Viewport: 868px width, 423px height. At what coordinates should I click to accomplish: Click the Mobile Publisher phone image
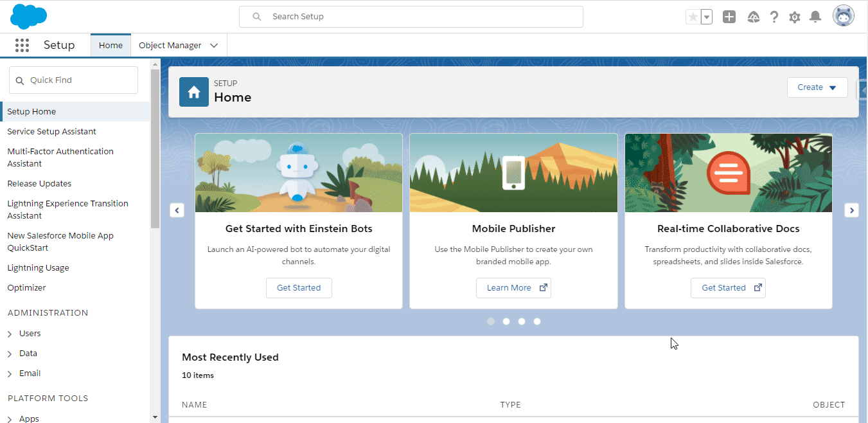coord(513,173)
